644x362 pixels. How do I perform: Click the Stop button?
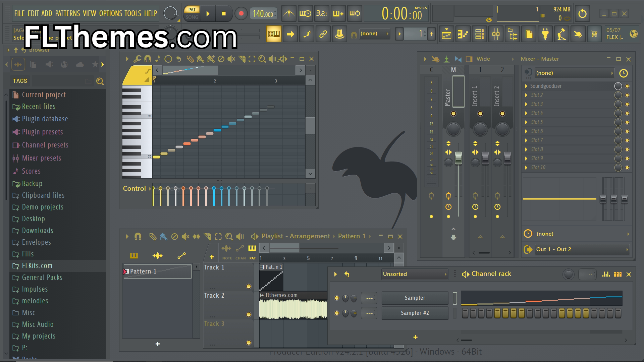(224, 14)
